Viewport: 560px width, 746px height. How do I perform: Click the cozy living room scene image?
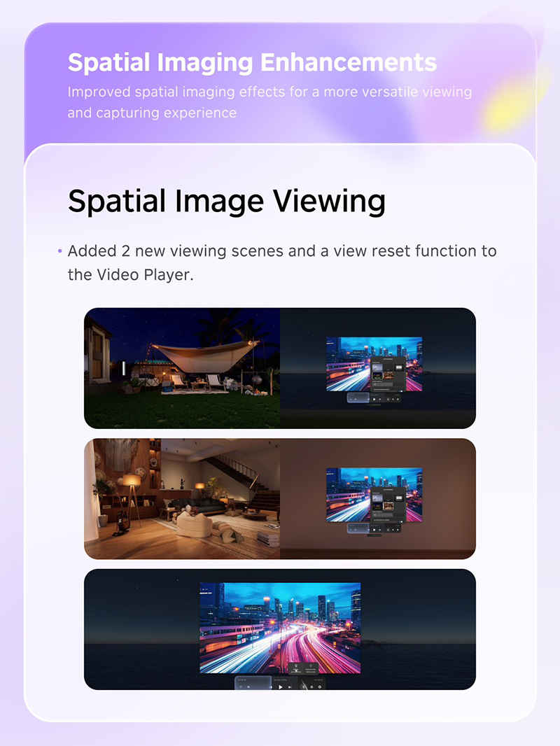182,498
